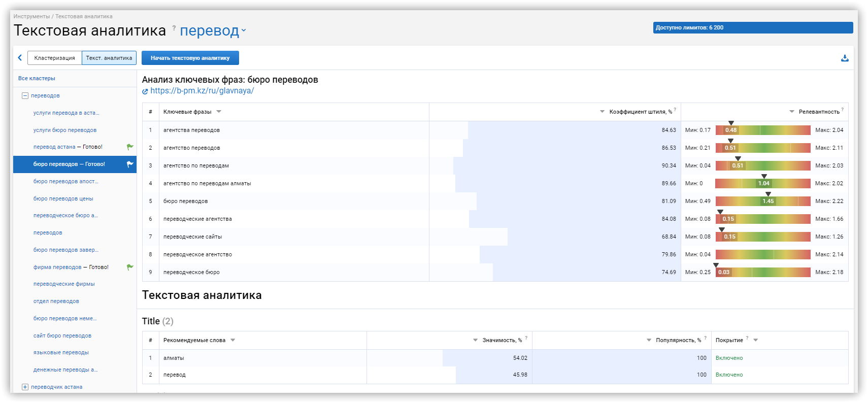Image resolution: width=868 pixels, height=403 pixels.
Task: Click keyword агентство по переводам
Action: coord(196,165)
